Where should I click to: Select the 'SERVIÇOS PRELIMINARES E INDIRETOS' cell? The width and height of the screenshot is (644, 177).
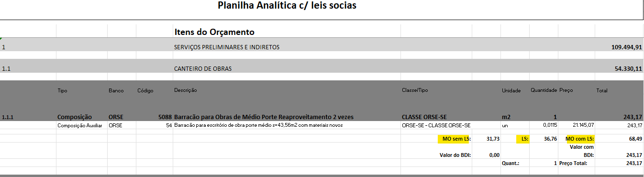point(227,47)
